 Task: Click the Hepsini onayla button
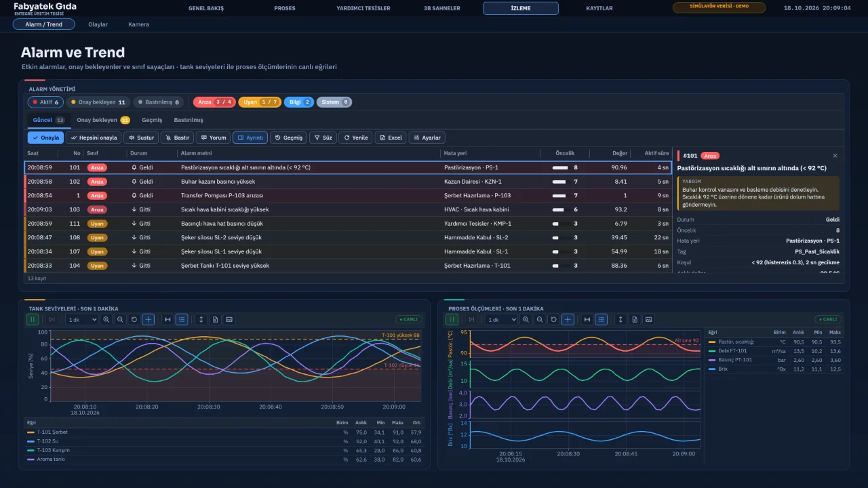pyautogui.click(x=94, y=138)
